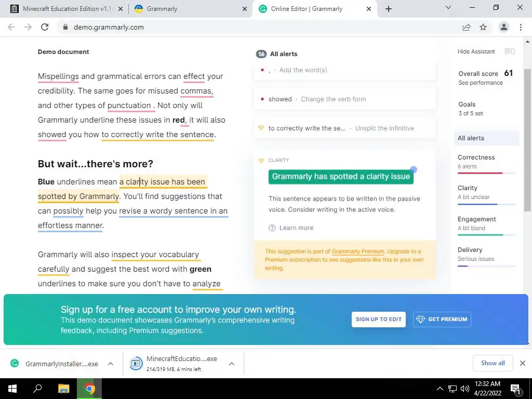Open Chrome's three-dot menu
Image resolution: width=532 pixels, height=399 pixels.
(521, 27)
